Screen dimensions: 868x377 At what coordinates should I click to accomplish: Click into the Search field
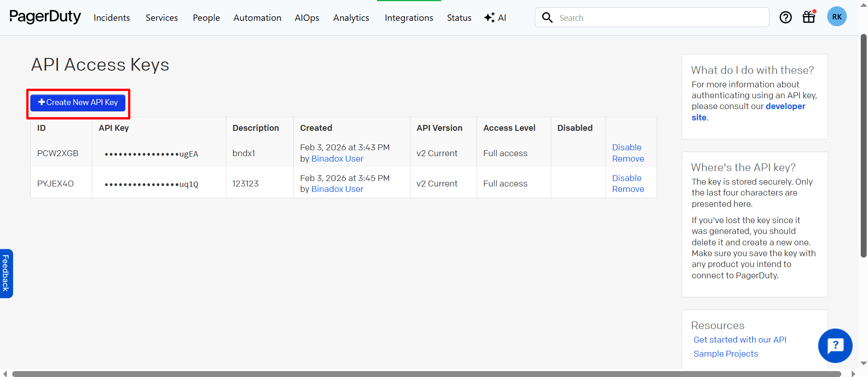(652, 17)
